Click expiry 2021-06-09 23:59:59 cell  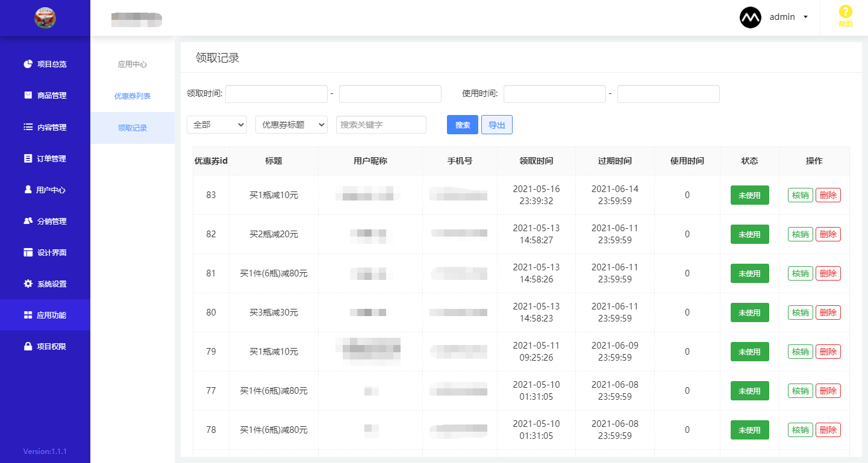pos(615,352)
